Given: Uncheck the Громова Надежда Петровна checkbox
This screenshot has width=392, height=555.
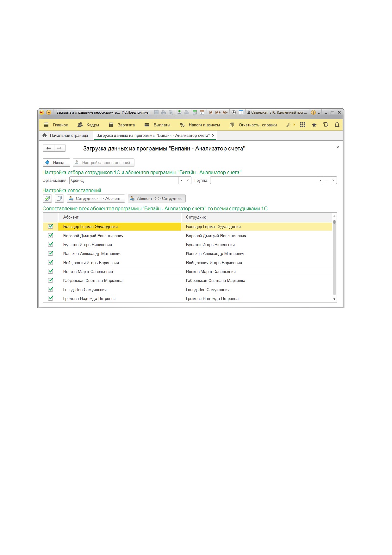Looking at the screenshot, I should 51,298.
